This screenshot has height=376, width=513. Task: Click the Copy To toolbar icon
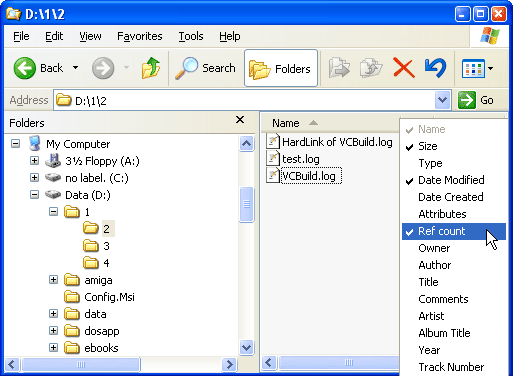coord(371,68)
